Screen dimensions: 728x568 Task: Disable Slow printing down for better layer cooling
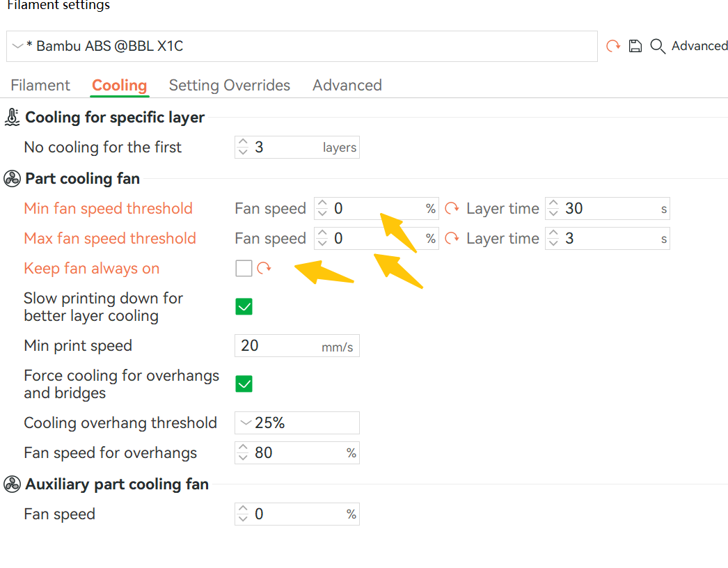[x=244, y=306]
